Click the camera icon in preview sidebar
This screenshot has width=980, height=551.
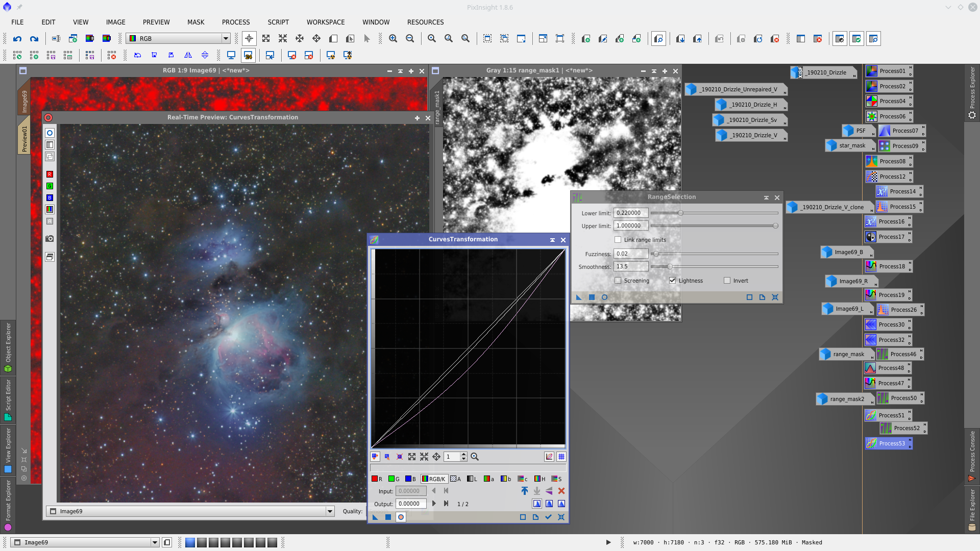pos(50,239)
